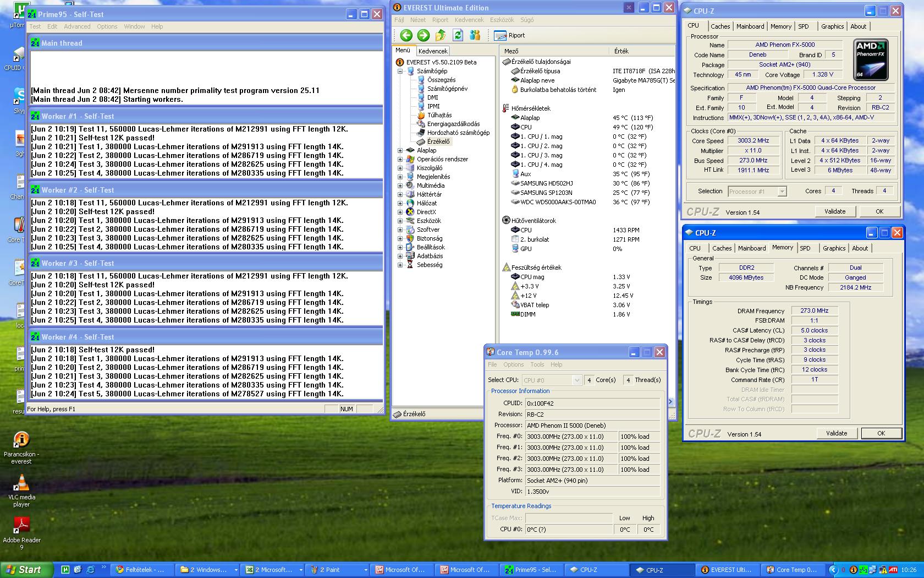Viewport: 924px width, 578px height.
Task: Expand Alaplap tree node
Action: [x=400, y=150]
